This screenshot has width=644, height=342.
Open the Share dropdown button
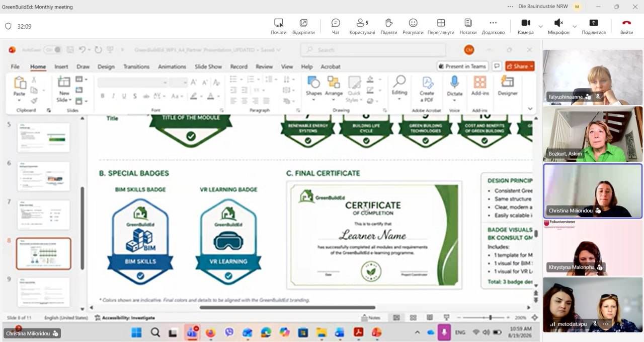point(520,66)
